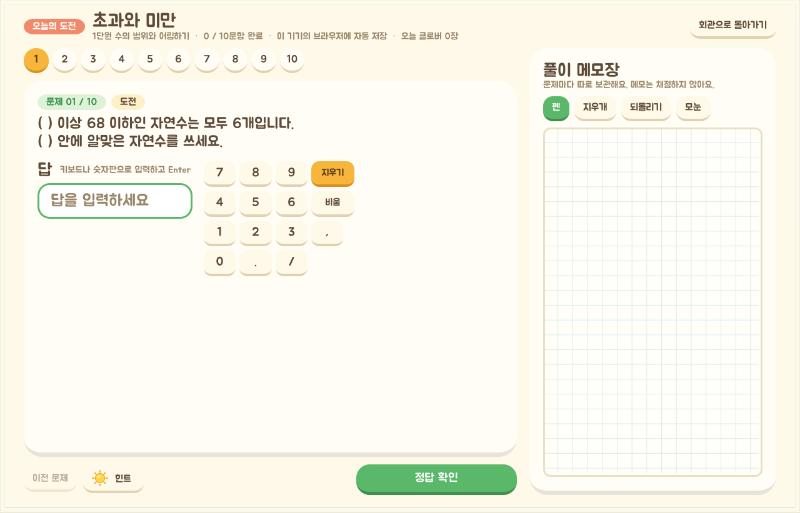Tap keypad digit 4
This screenshot has height=513, width=800.
[219, 202]
